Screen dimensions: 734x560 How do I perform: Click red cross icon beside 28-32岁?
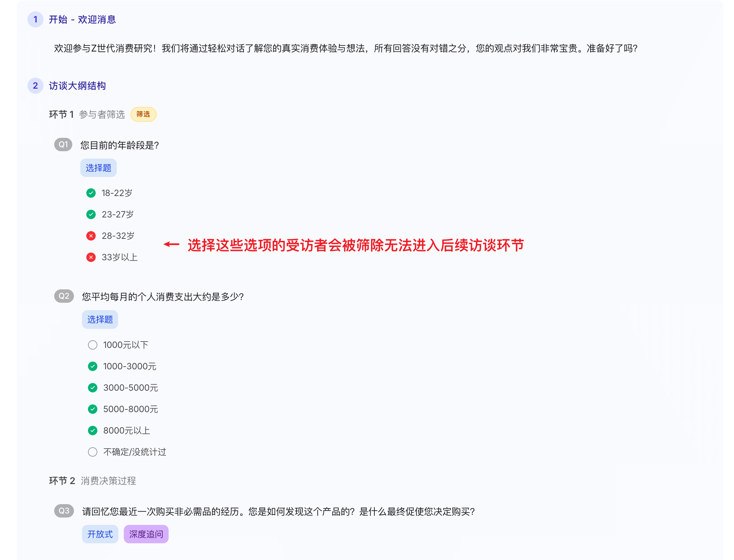click(91, 236)
